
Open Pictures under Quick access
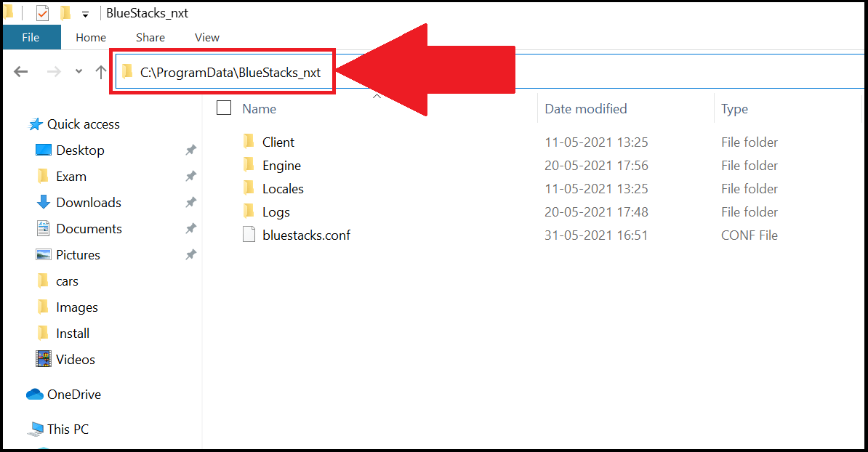[79, 254]
